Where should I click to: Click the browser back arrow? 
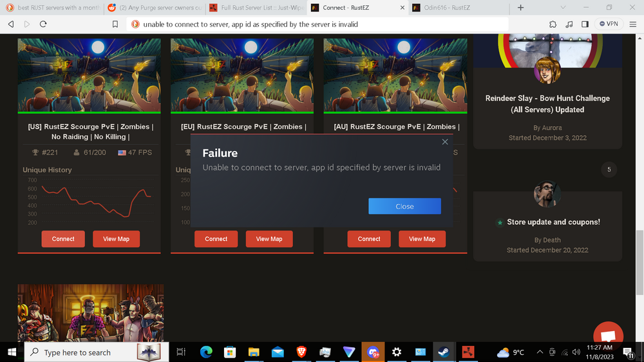(11, 24)
